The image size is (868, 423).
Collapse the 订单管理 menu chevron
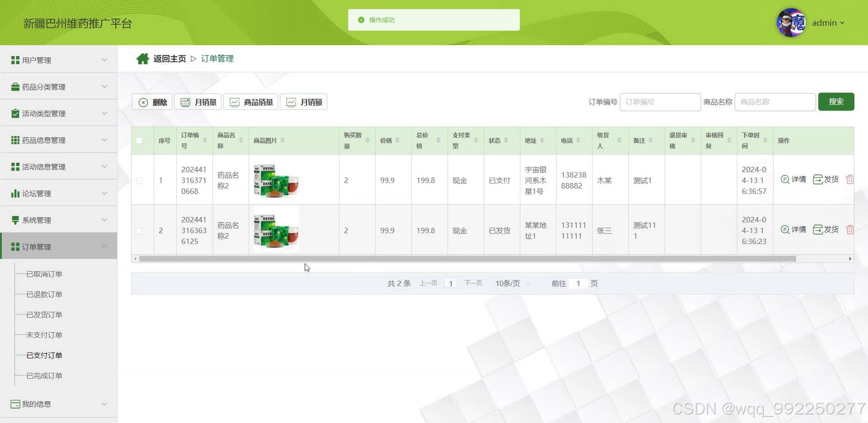pos(104,246)
